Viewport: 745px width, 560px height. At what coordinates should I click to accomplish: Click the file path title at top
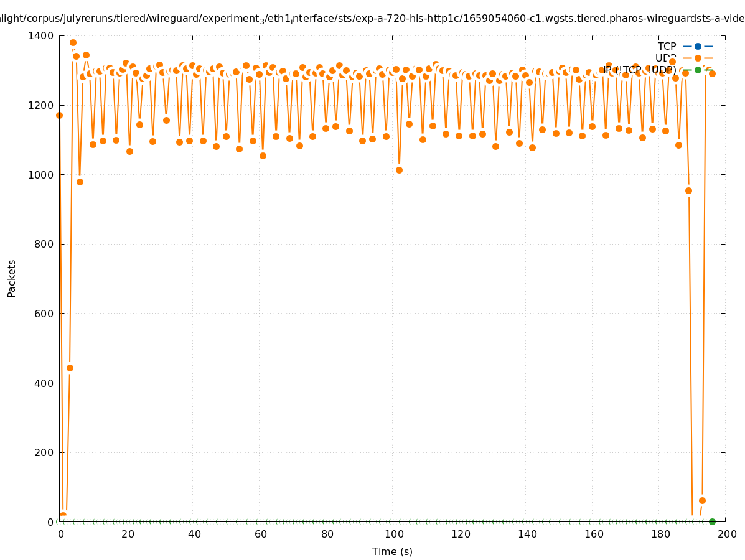[372, 19]
